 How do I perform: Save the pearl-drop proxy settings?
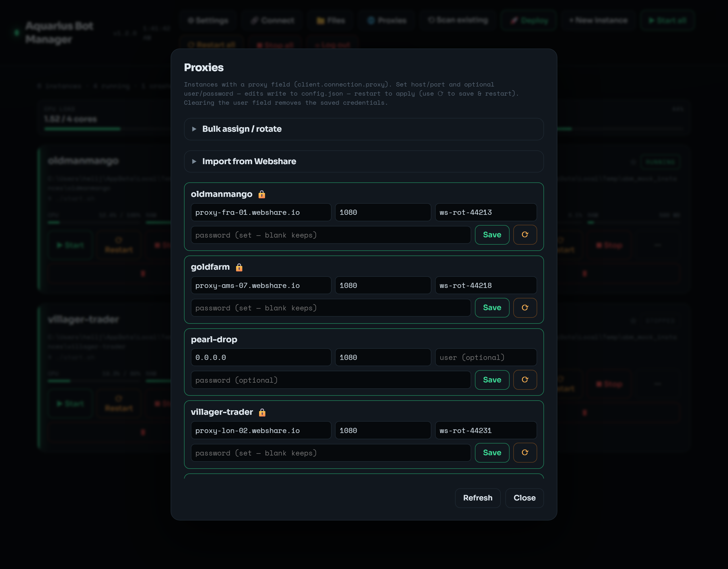[x=492, y=380]
